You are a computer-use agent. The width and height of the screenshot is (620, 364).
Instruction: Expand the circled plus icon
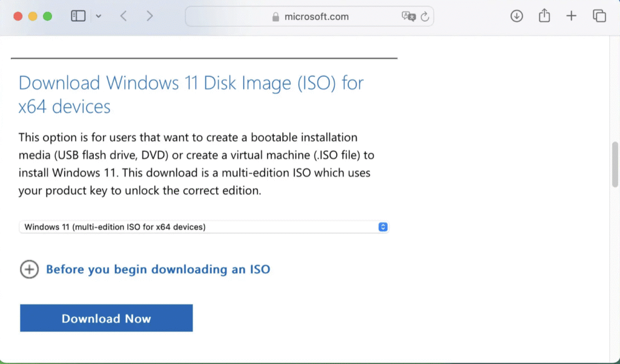(29, 269)
